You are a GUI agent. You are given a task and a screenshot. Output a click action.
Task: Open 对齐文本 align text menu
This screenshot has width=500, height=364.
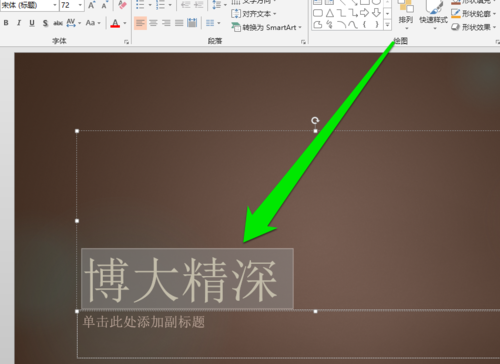click(254, 14)
